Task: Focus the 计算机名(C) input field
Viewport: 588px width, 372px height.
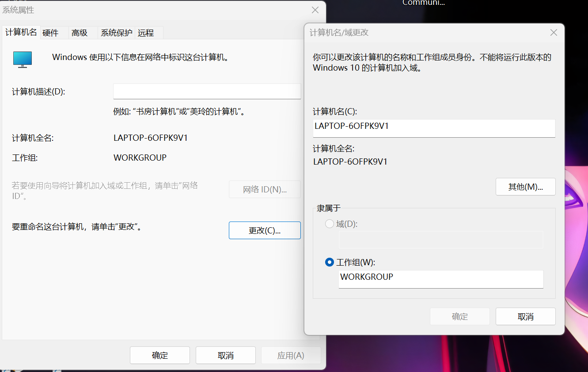Action: click(x=433, y=128)
